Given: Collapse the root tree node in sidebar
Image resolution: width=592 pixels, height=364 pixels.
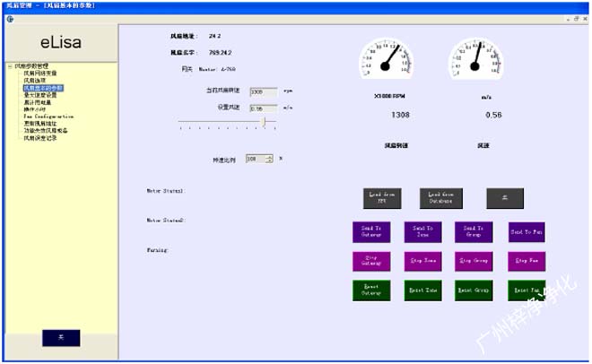Looking at the screenshot, I should [8, 66].
